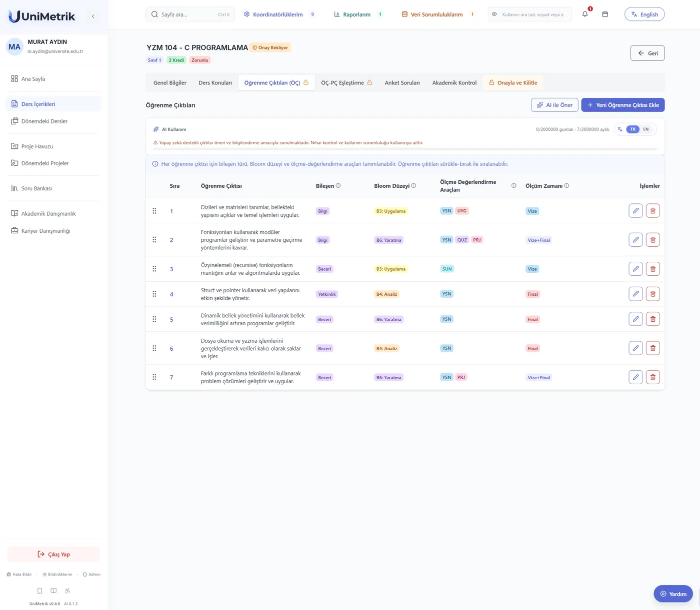Click the info icon beside Ölçüm Zamanı
Screen dimensions: 700x610
pyautogui.click(x=566, y=185)
